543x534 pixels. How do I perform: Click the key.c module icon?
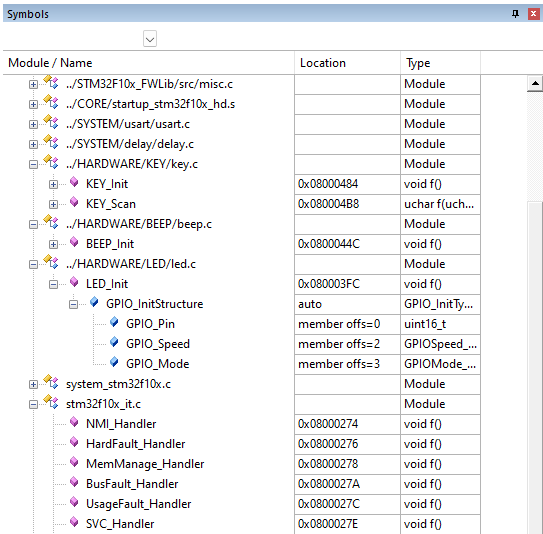(x=51, y=162)
